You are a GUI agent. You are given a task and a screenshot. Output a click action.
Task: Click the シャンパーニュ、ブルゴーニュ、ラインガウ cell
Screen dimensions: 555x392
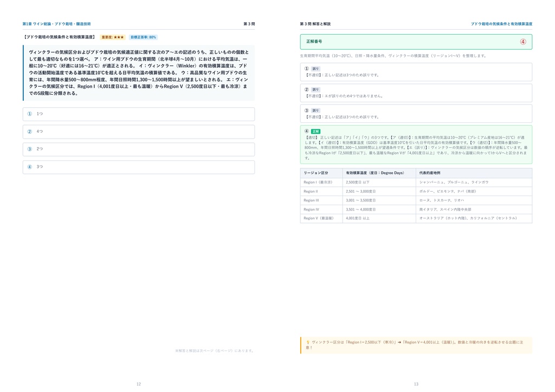474,182
